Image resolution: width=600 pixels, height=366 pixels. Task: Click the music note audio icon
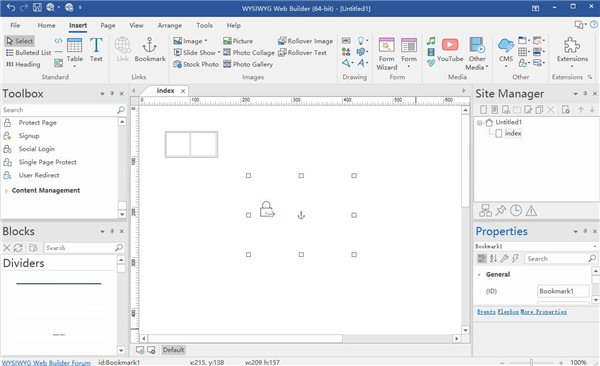(x=431, y=41)
